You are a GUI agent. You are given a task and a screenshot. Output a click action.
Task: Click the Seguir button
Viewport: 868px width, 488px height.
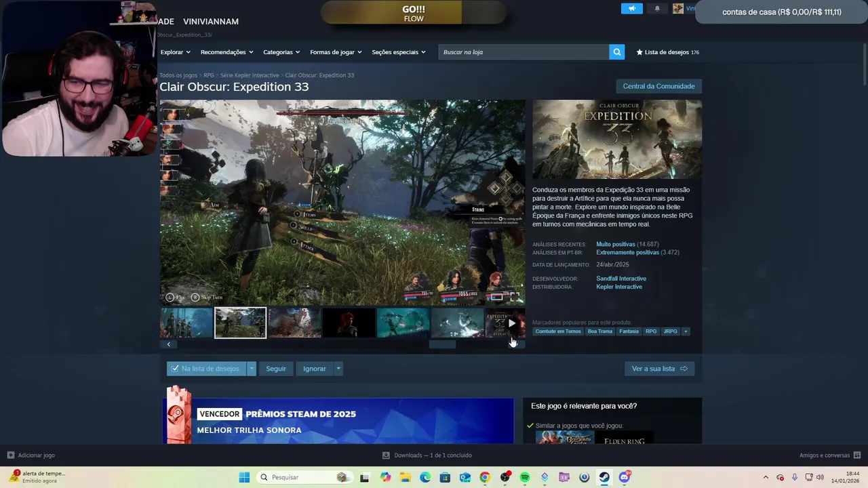276,369
